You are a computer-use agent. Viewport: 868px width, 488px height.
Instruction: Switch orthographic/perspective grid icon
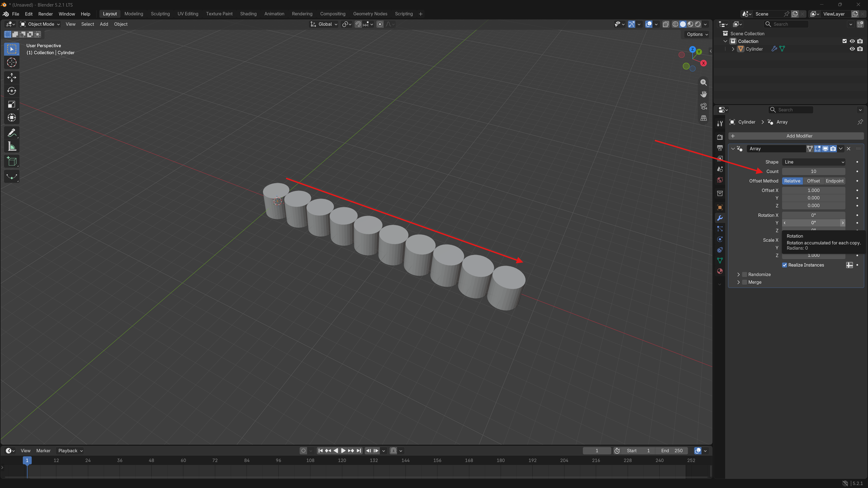click(704, 118)
